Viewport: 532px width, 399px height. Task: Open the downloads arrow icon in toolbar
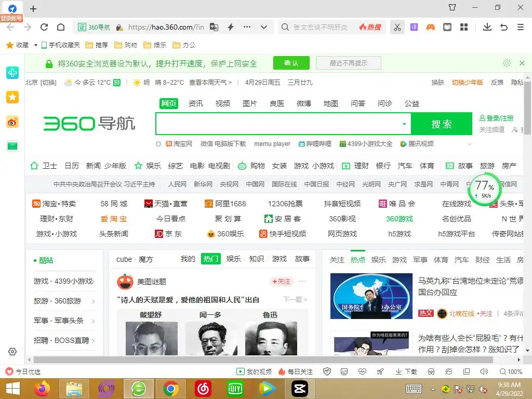[487, 27]
